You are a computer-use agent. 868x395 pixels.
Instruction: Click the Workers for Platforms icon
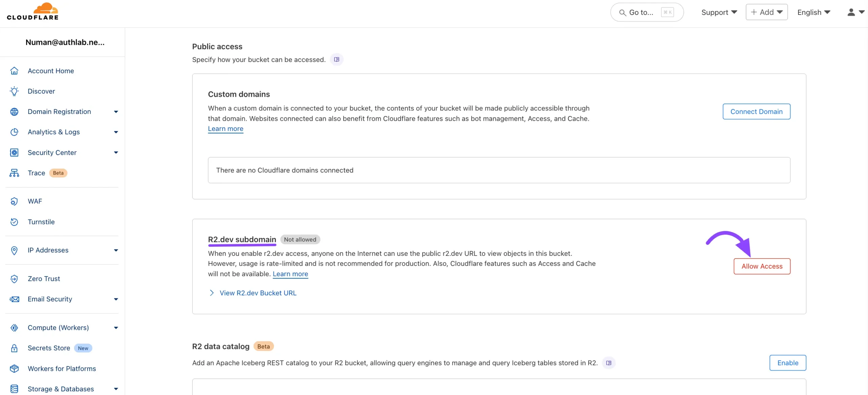pyautogui.click(x=14, y=368)
